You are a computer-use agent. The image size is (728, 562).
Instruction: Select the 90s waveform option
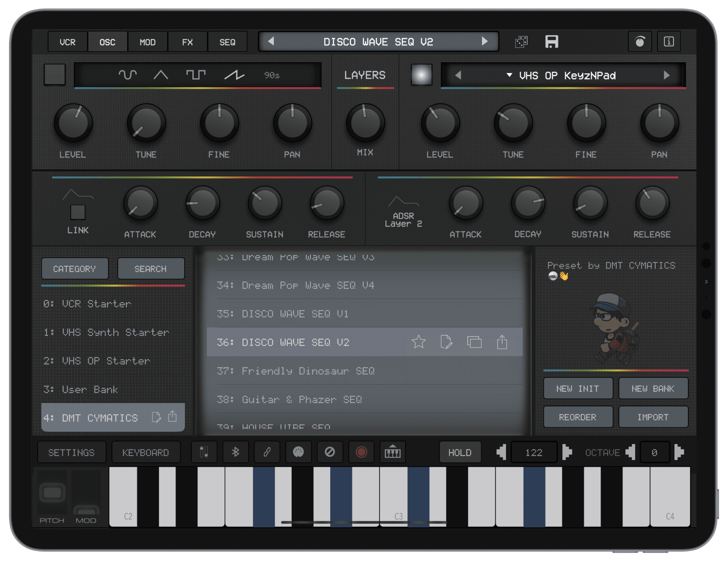(x=272, y=75)
